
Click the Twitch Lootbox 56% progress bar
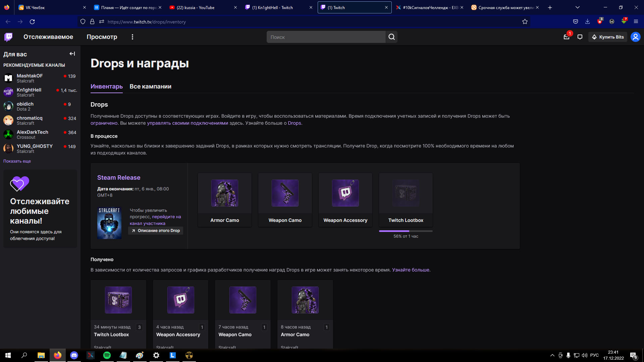point(406,231)
